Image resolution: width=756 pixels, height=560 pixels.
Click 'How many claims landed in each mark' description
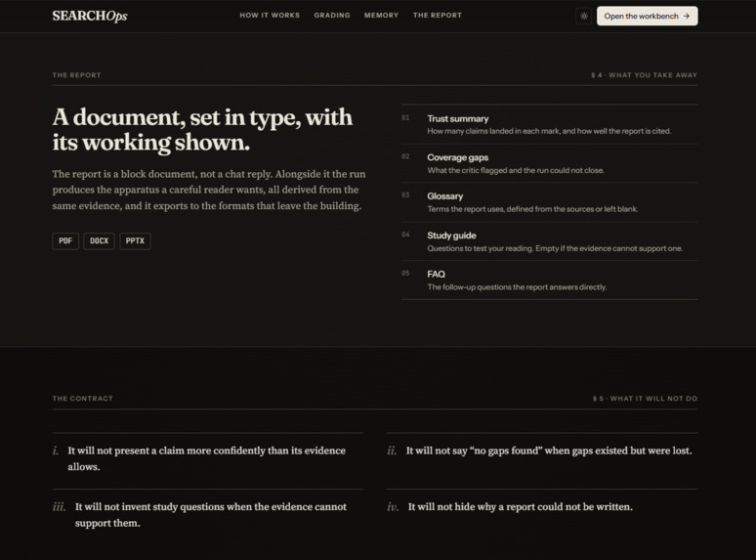click(x=549, y=131)
